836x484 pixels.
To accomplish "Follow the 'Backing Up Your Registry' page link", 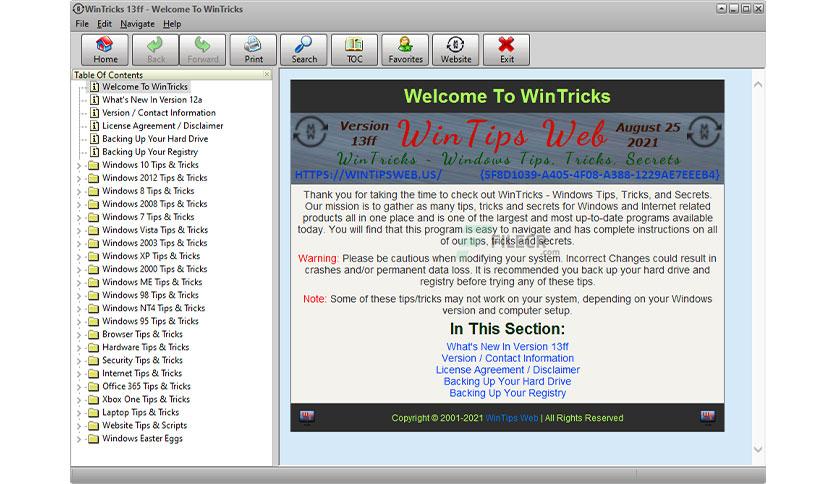I will tap(507, 393).
